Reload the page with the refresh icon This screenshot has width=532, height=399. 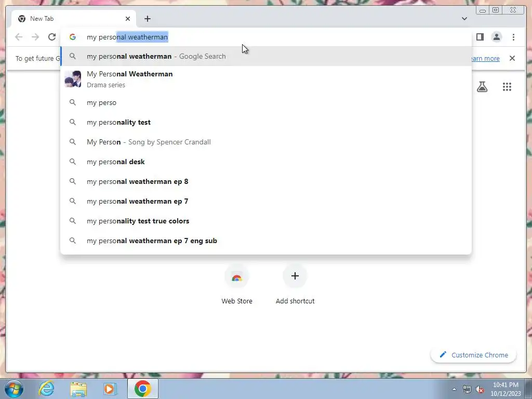point(52,37)
